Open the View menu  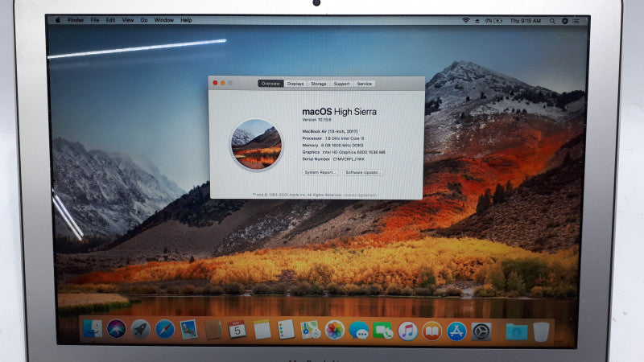pyautogui.click(x=128, y=19)
